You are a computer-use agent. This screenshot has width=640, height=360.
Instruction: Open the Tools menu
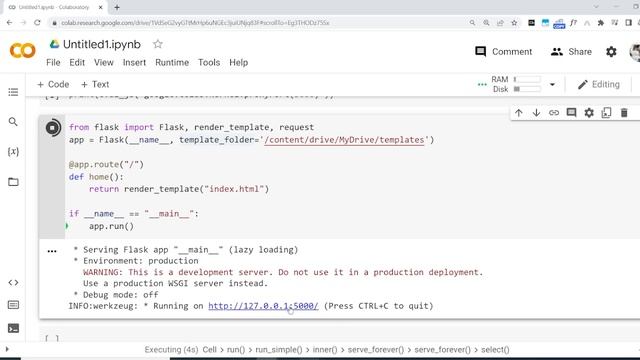209,62
